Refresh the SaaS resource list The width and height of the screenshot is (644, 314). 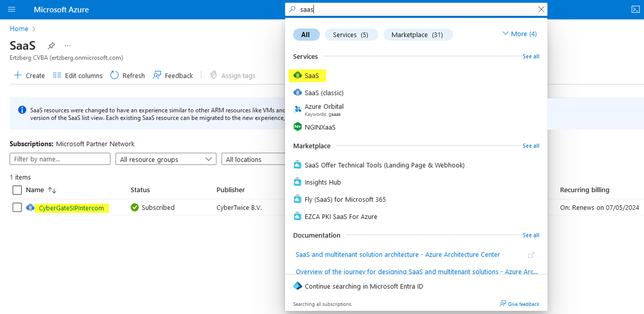128,76
